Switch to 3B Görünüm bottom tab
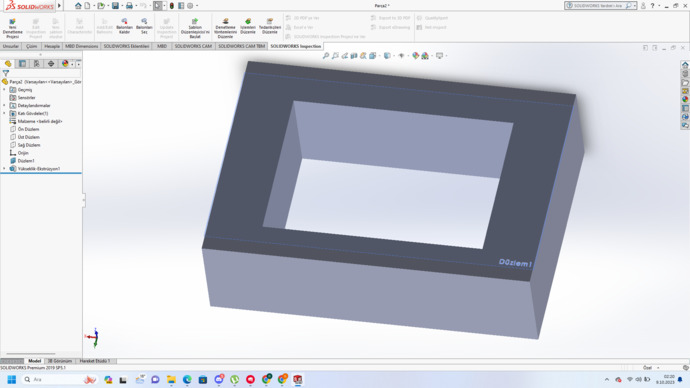690x388 pixels. [59, 361]
